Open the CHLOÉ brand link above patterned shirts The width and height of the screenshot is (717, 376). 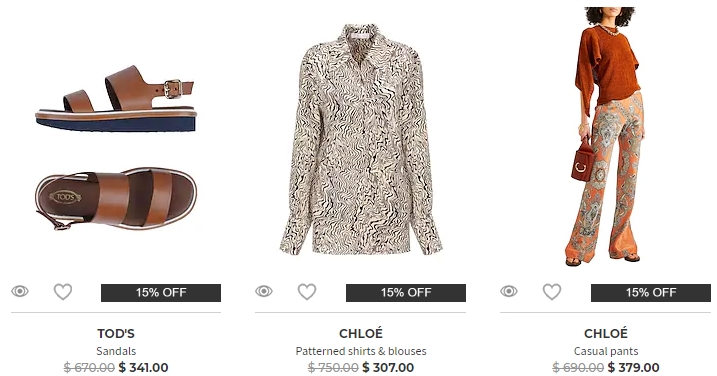point(361,333)
